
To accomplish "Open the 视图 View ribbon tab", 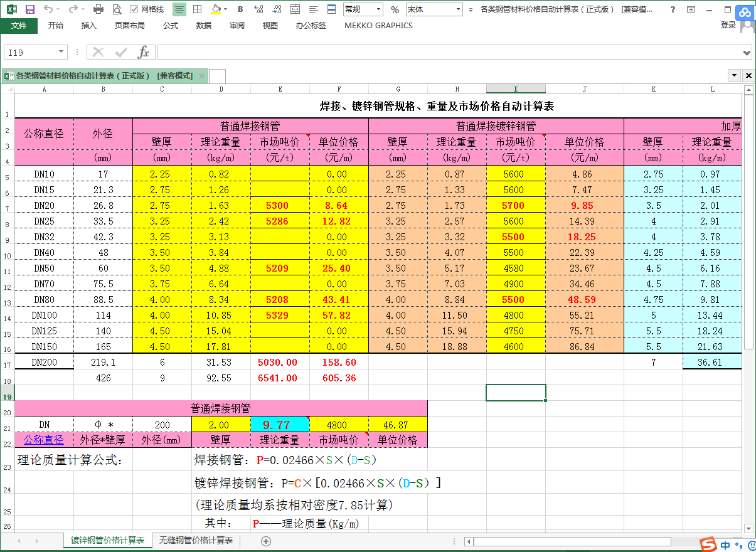I will click(270, 26).
